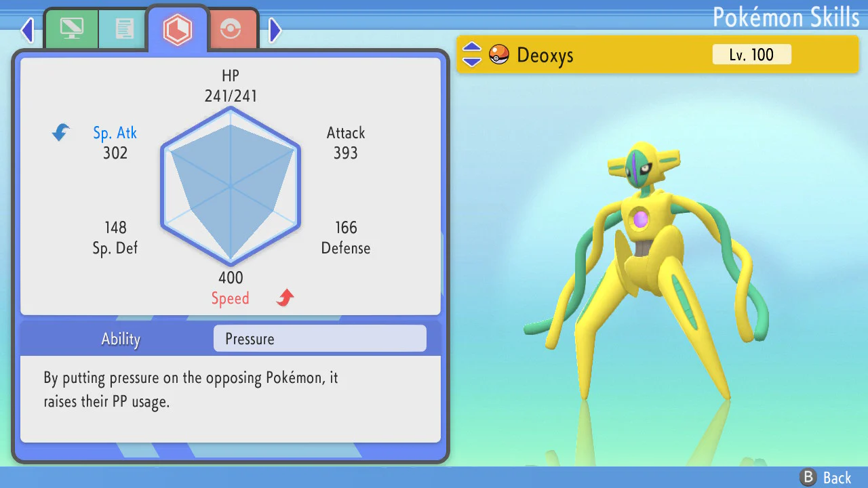Switch Pokémon using up-down arrows beside Deoxys
Image resolution: width=868 pixels, height=488 pixels.
click(x=472, y=55)
